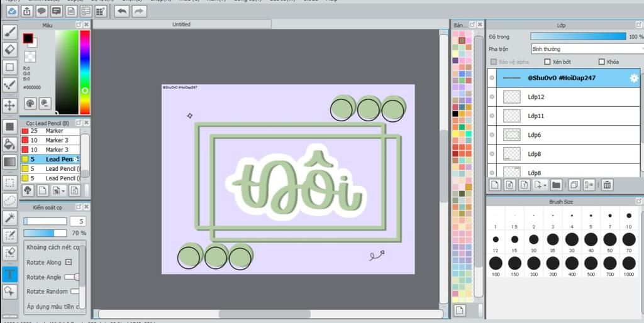Select the Lasso selection tool
The height and width of the screenshot is (323, 644).
(10, 200)
